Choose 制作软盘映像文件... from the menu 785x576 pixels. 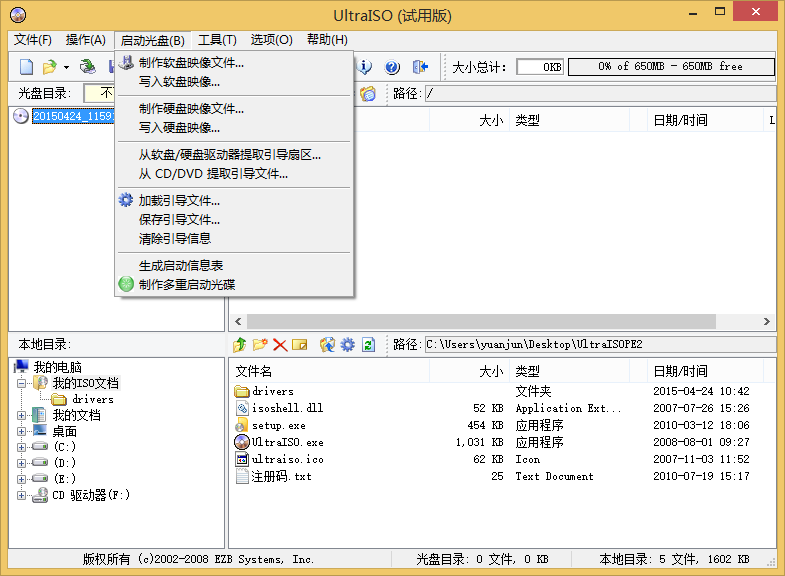click(x=234, y=63)
